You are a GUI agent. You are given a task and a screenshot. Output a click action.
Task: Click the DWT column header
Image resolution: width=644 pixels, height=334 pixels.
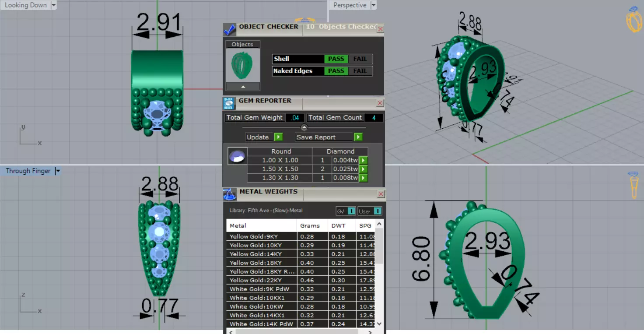point(342,225)
